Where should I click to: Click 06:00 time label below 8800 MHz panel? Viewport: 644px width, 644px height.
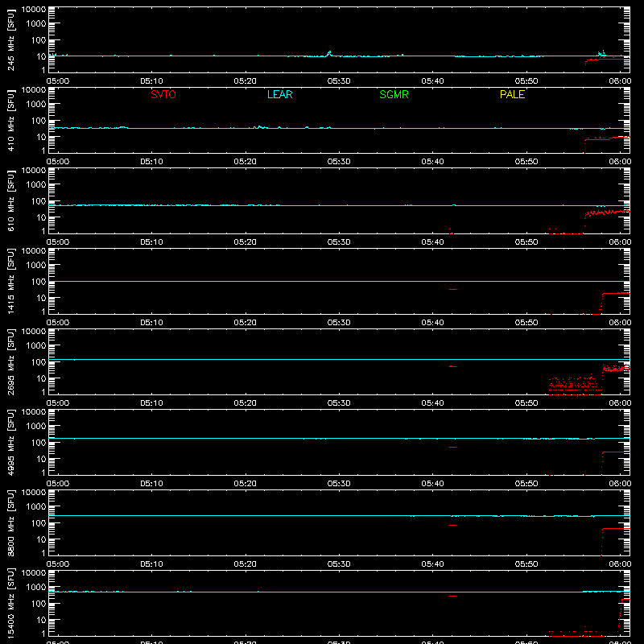pyautogui.click(x=620, y=564)
